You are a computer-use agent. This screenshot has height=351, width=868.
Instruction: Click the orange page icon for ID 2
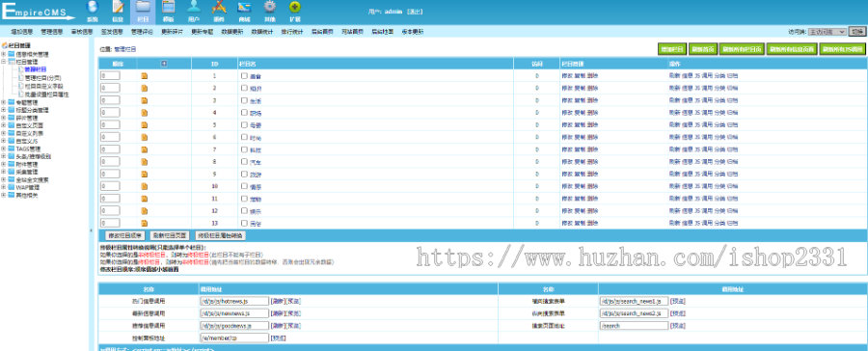coord(145,88)
